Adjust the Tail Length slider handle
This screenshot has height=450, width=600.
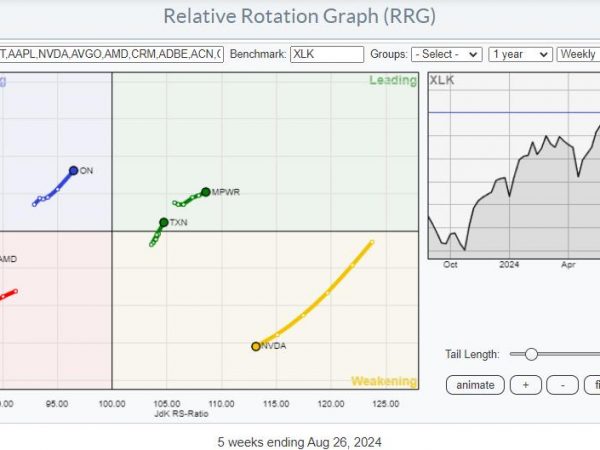tap(531, 354)
